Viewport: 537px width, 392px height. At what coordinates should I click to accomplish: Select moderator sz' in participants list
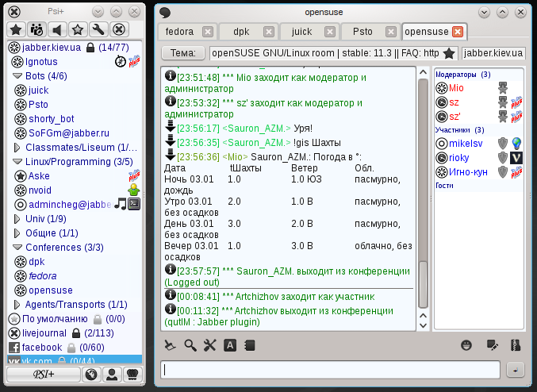point(479,117)
